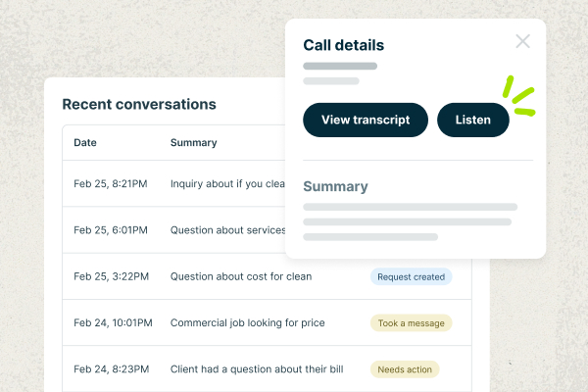
Task: Select the "Inquiry about if you clean" summary
Action: pyautogui.click(x=227, y=183)
